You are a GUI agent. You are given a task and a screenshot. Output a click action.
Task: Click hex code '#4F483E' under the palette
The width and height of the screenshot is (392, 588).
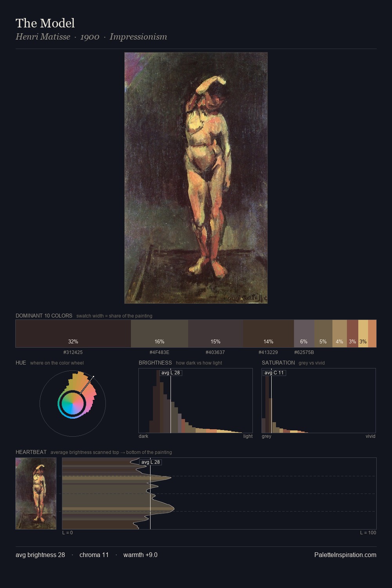point(160,352)
